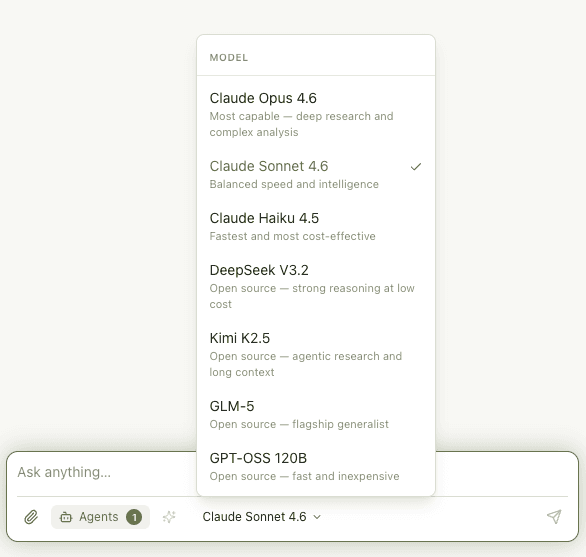Image resolution: width=586 pixels, height=557 pixels.
Task: Switch to Kimi K2.5 model
Action: coord(316,354)
